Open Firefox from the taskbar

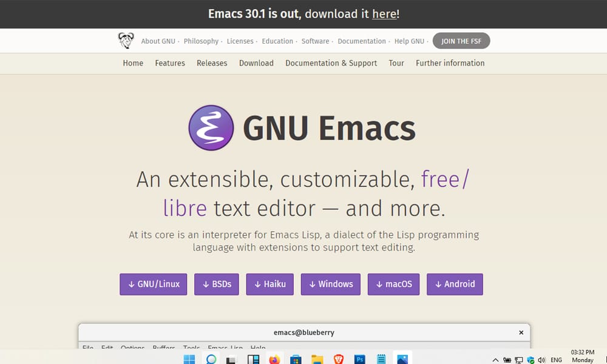(274, 359)
